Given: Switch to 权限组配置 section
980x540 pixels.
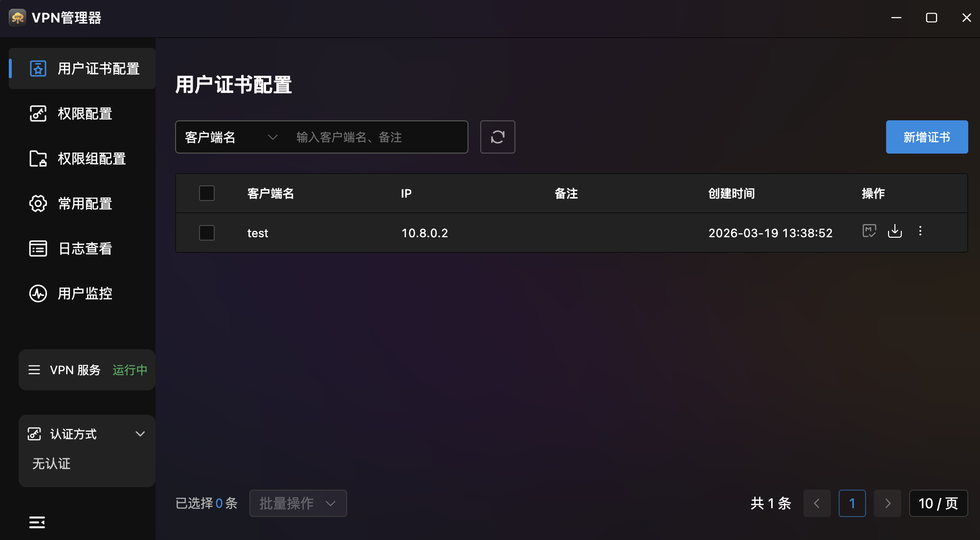Looking at the screenshot, I should pyautogui.click(x=82, y=158).
